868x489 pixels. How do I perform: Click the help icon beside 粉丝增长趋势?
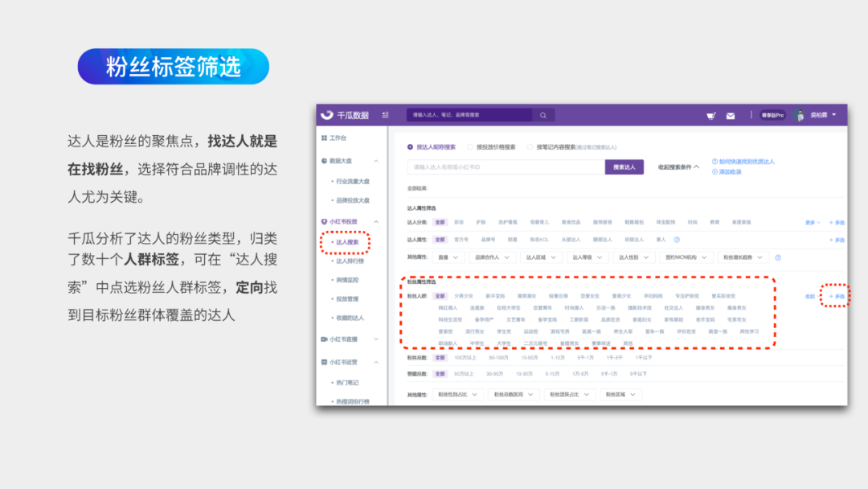pyautogui.click(x=777, y=257)
